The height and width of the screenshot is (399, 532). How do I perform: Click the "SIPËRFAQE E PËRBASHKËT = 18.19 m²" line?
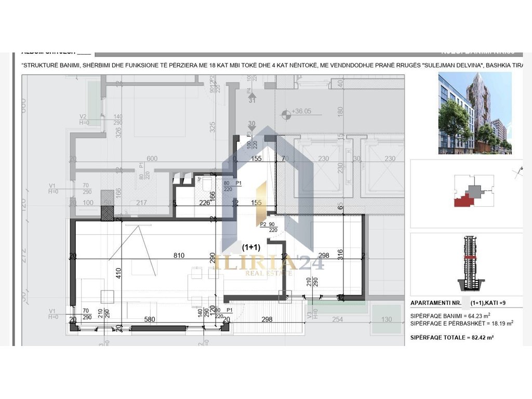click(462, 323)
